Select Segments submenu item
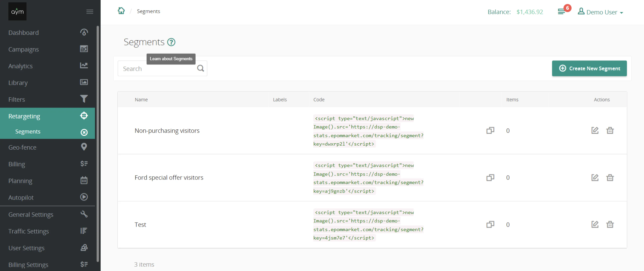644x271 pixels. 47,131
